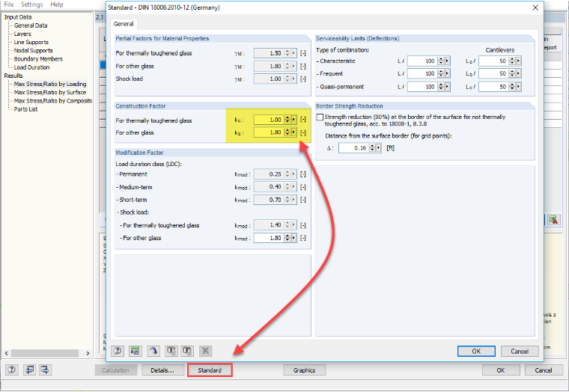Click kc field for other glass

tap(269, 132)
